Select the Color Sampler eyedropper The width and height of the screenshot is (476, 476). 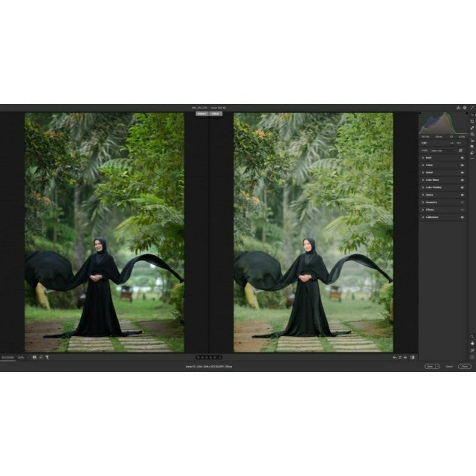click(472, 350)
